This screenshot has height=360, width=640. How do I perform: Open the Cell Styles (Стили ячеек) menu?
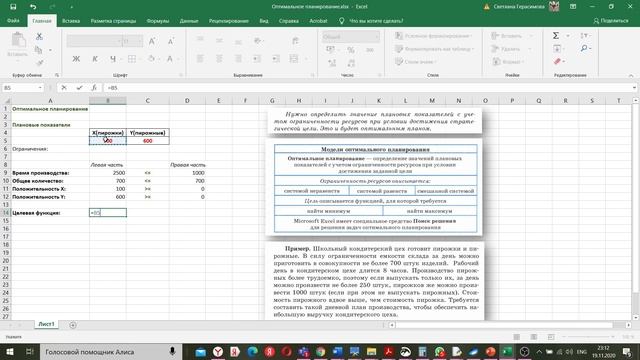pyautogui.click(x=416, y=62)
